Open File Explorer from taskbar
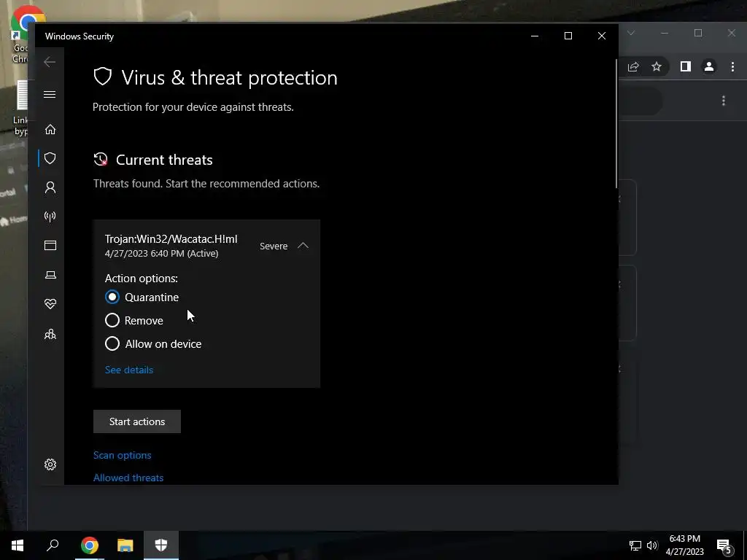The height and width of the screenshot is (560, 747). click(x=125, y=545)
